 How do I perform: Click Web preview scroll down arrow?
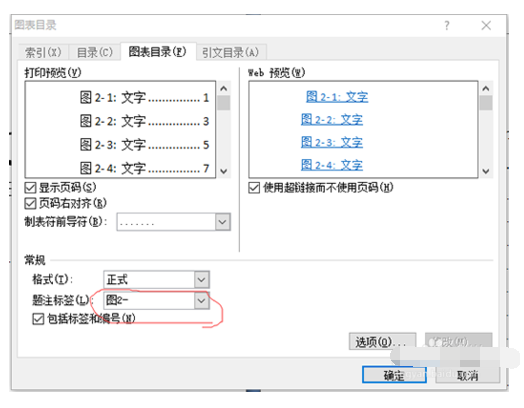pyautogui.click(x=486, y=171)
